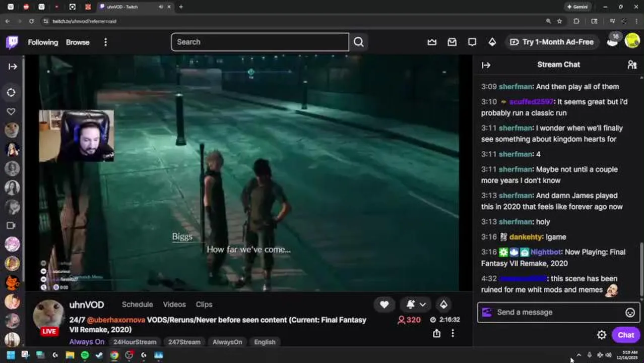Viewport: 644px width, 363px height.
Task: Select the AlwaysOn tag
Action: click(x=227, y=342)
